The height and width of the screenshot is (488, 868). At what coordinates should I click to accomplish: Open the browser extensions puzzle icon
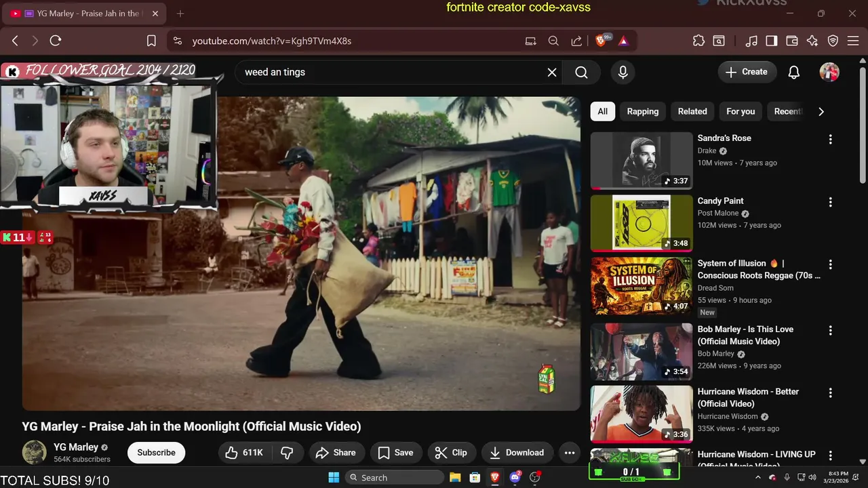[x=698, y=41]
